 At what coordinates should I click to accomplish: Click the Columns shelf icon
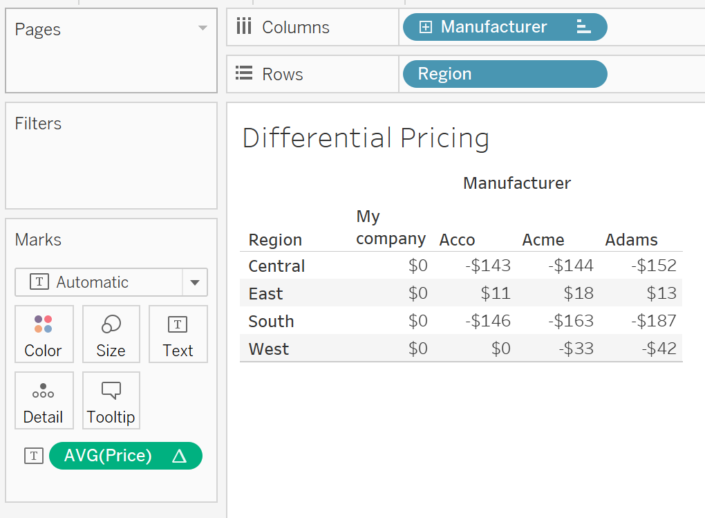coord(244,27)
